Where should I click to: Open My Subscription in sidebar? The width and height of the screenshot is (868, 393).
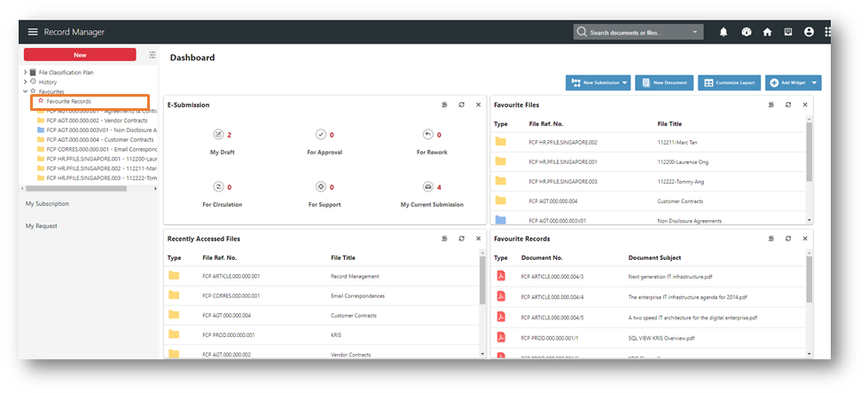[47, 204]
